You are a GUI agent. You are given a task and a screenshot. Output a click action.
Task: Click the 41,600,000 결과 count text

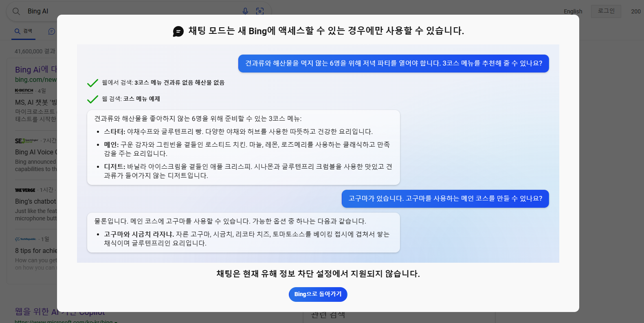(35, 51)
